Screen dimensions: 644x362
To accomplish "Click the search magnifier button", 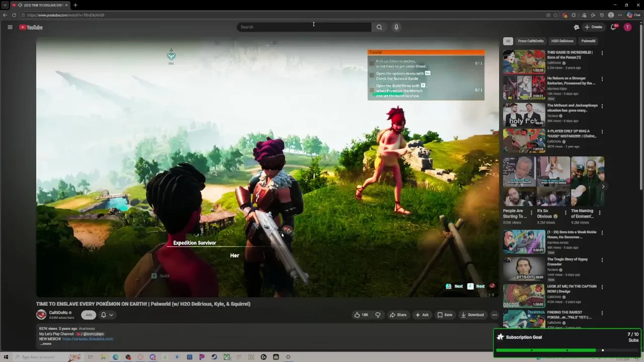I will click(379, 27).
